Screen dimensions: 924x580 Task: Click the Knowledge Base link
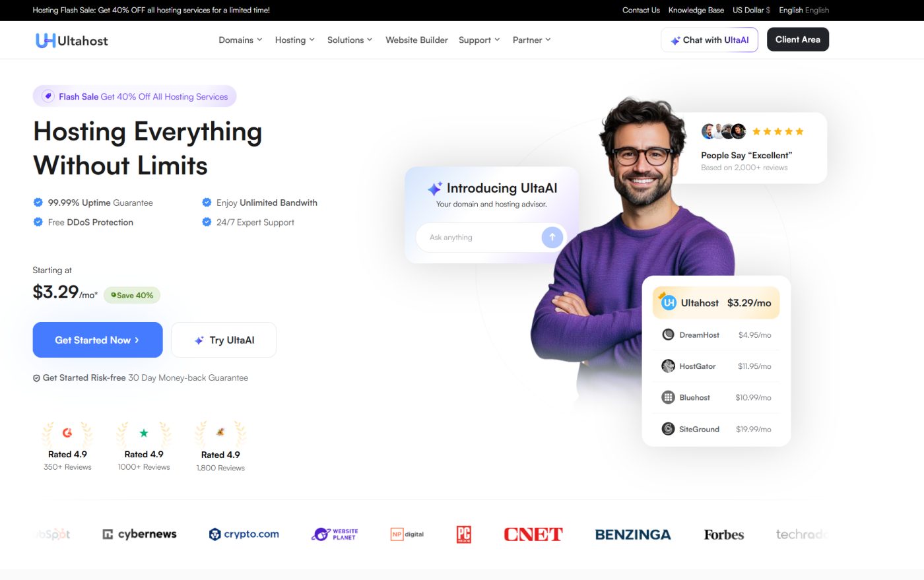tap(696, 10)
